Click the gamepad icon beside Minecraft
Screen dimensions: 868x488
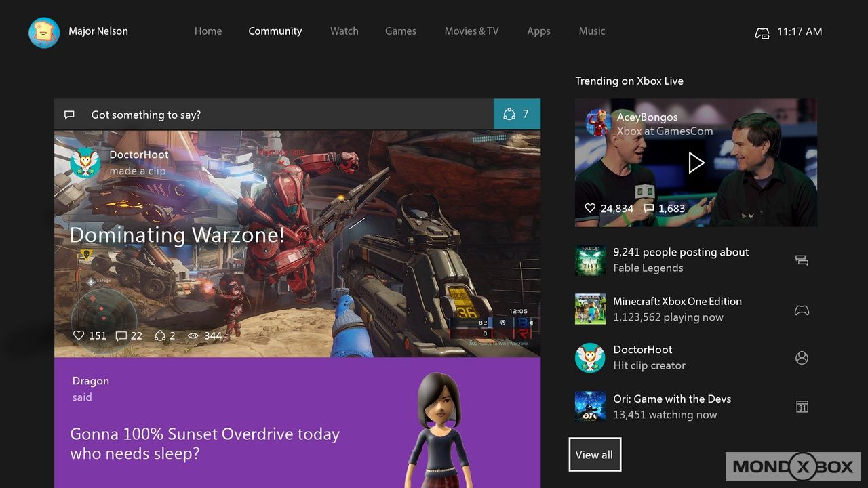click(x=802, y=310)
